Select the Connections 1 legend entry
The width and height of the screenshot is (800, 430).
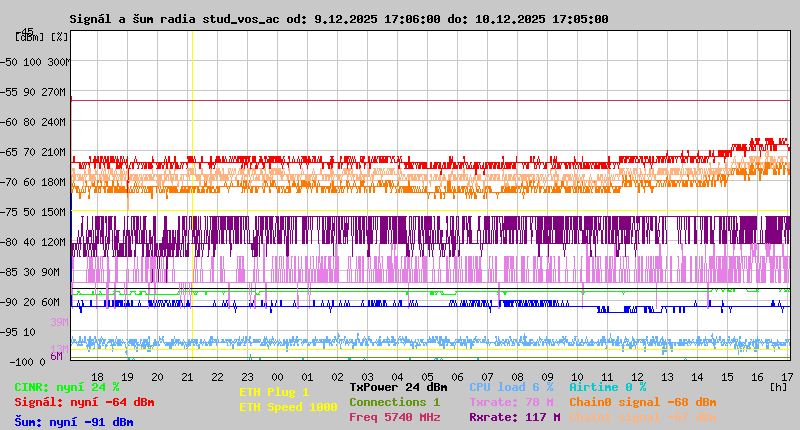(394, 402)
